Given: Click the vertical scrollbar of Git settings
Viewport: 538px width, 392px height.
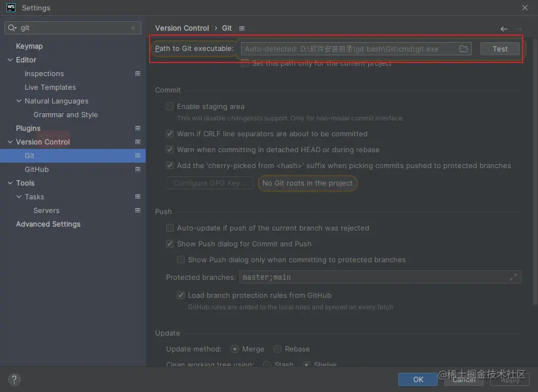Looking at the screenshot, I should 535,171.
